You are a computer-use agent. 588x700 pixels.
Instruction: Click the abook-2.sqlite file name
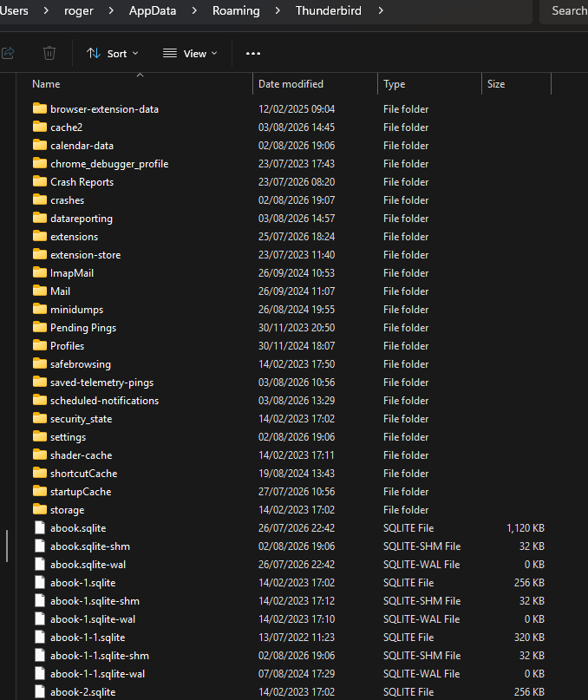[x=82, y=692]
